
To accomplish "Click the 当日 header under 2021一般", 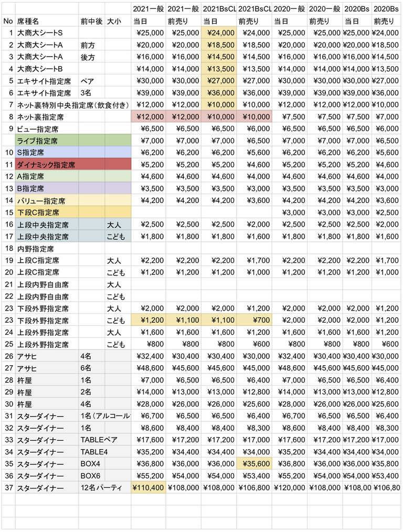I will 149,21.
